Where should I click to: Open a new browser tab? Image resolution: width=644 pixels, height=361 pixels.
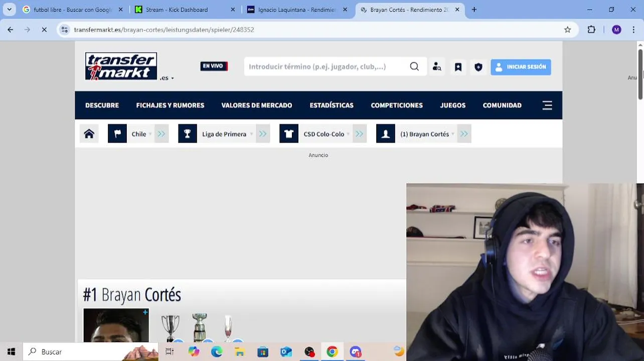click(474, 10)
